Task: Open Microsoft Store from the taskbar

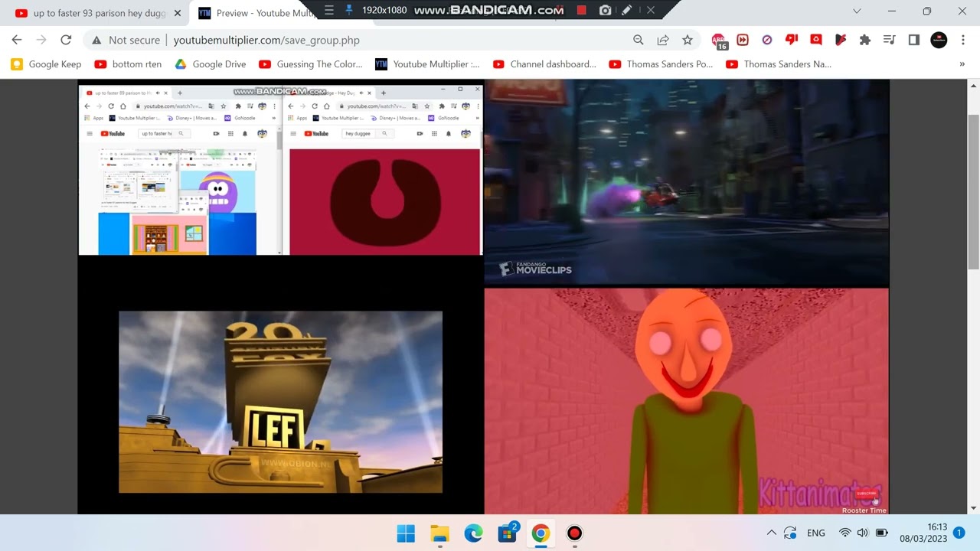Action: pyautogui.click(x=507, y=533)
